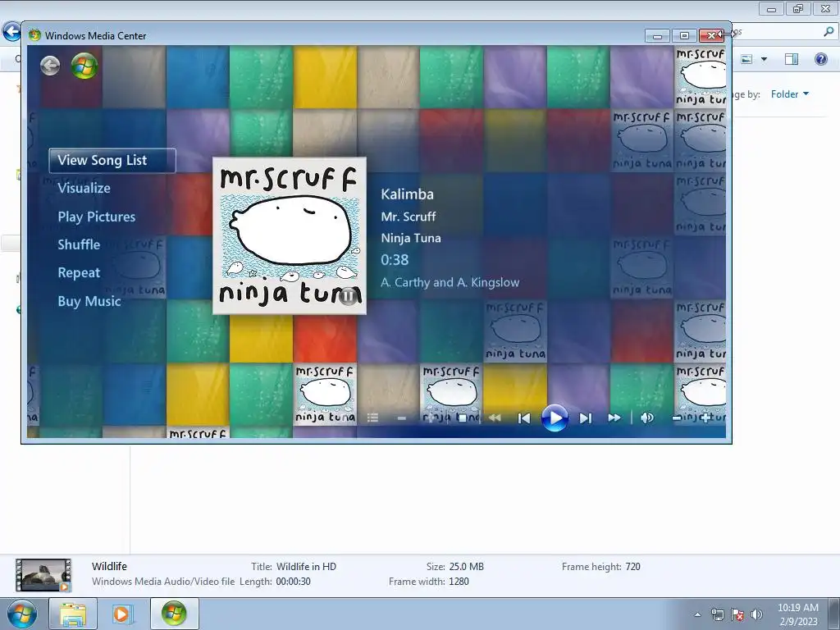
Task: Click the Explorer search magnifier icon
Action: tap(829, 32)
